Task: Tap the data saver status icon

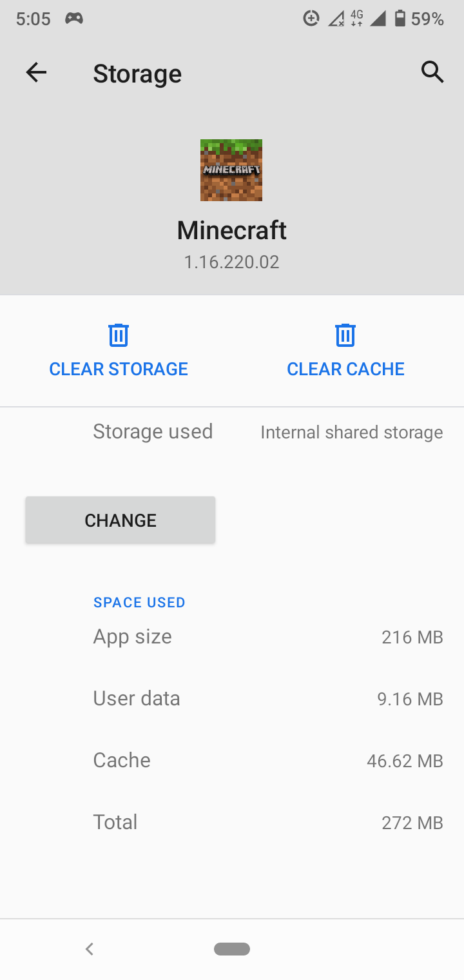Action: [311, 19]
